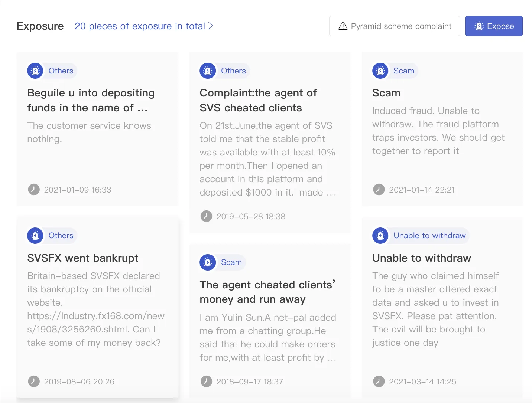This screenshot has width=532, height=403.
Task: Click siren icon on SVS cheated clients card
Action: pos(208,71)
